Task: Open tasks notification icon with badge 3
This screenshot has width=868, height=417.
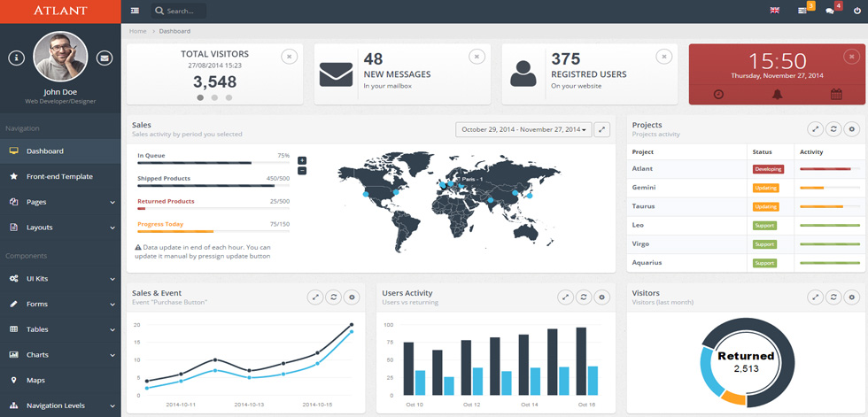Action: coord(802,11)
